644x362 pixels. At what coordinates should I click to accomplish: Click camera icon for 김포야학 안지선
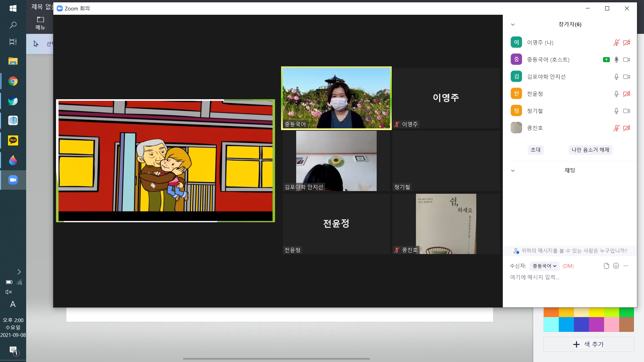point(627,77)
